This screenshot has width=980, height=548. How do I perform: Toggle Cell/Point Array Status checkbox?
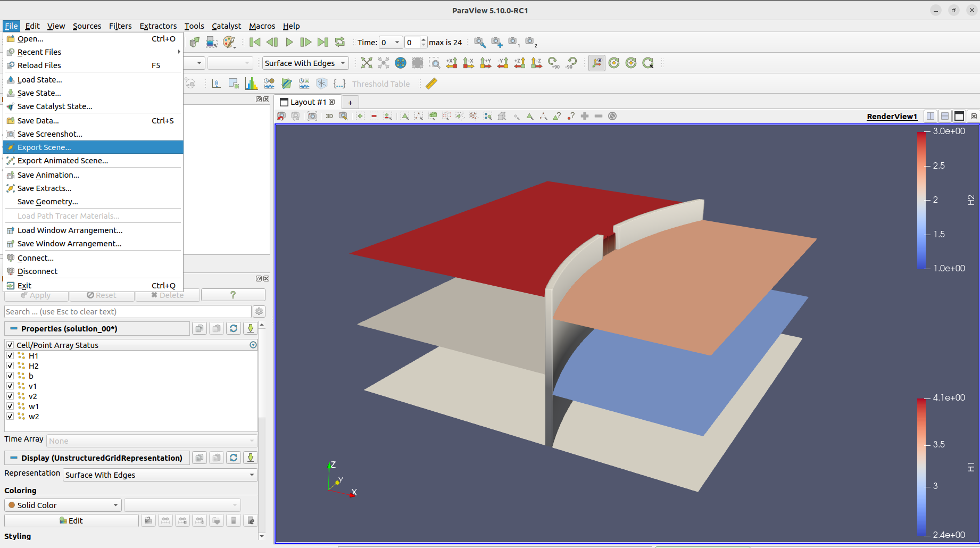10,345
